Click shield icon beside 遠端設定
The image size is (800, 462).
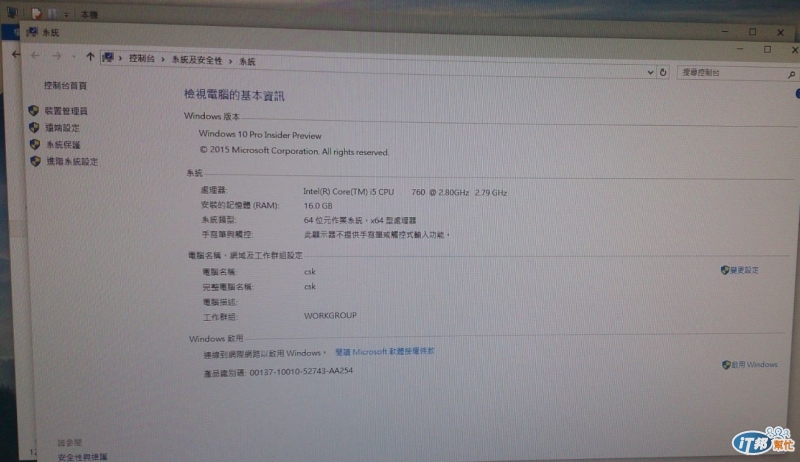click(x=34, y=127)
